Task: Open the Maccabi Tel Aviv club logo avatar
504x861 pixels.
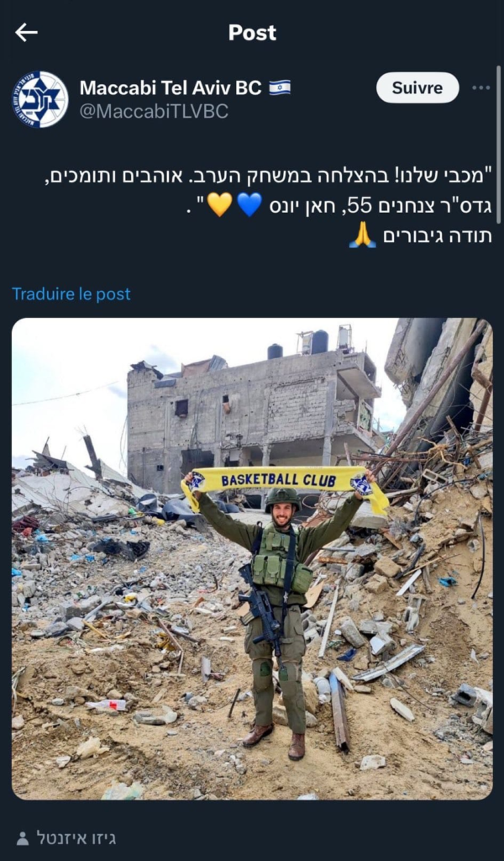Action: tap(40, 99)
